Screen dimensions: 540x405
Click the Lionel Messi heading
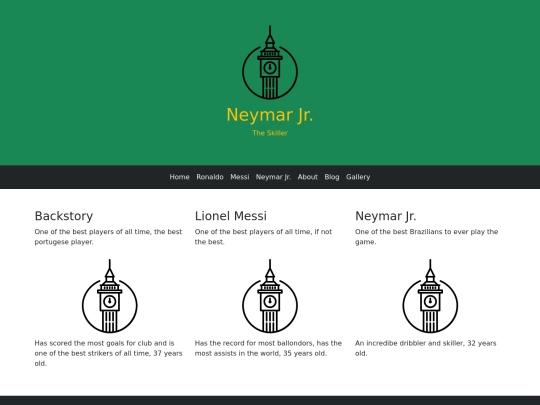point(231,216)
